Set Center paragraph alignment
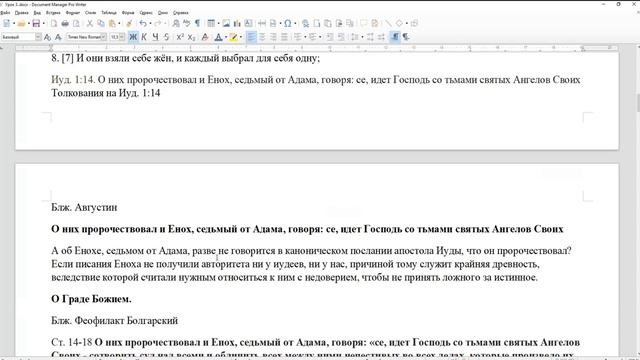 [262, 37]
